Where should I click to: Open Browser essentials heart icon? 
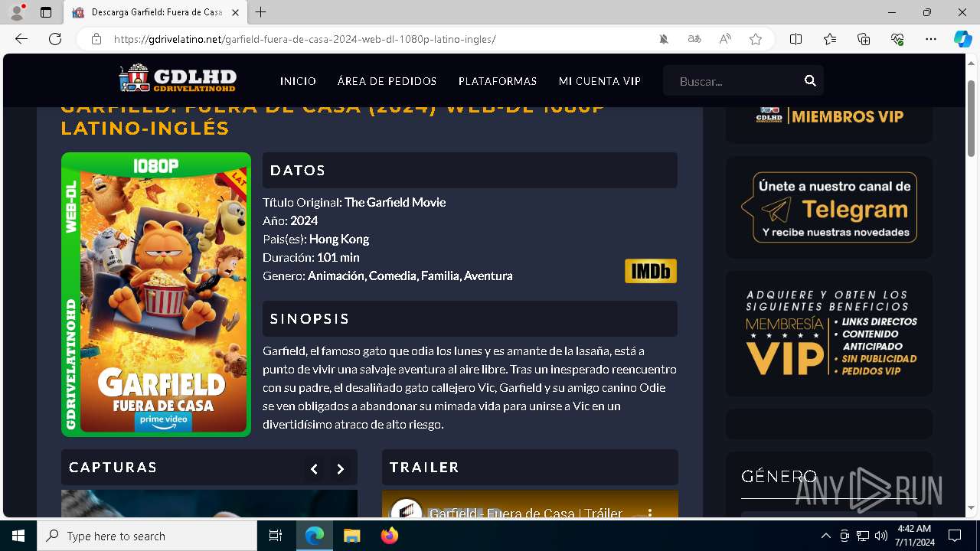[x=897, y=39]
